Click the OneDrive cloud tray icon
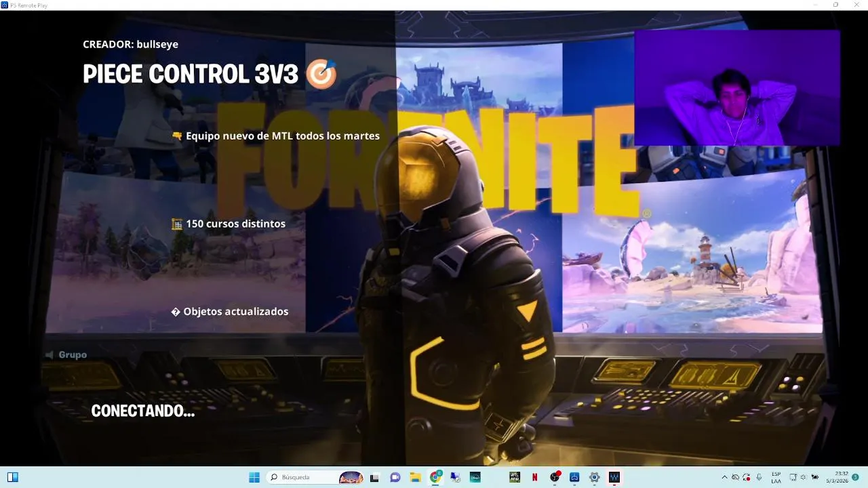 tap(735, 477)
